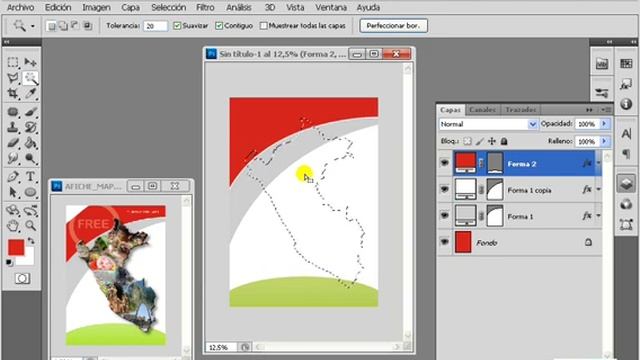Select the Pen tool
Viewport: 640px width, 360px height.
point(13,177)
